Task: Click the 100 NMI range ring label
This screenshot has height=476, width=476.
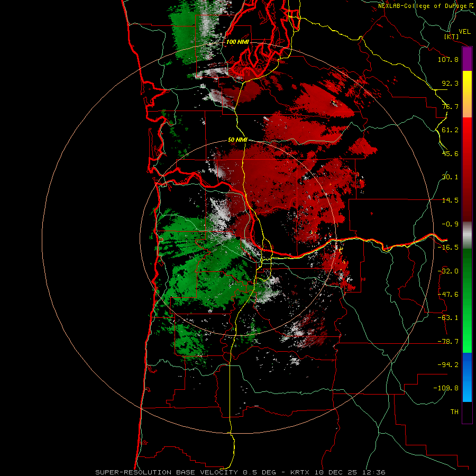Action: (237, 42)
